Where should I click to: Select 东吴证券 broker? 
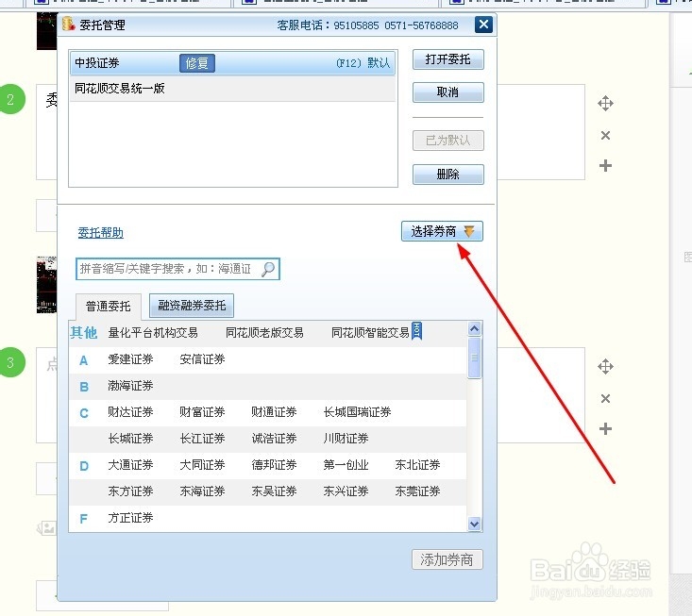pos(274,491)
